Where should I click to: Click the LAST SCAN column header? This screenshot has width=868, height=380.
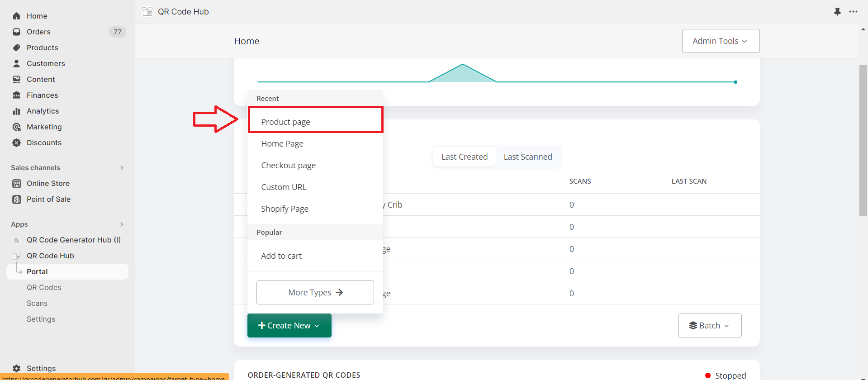tap(689, 181)
